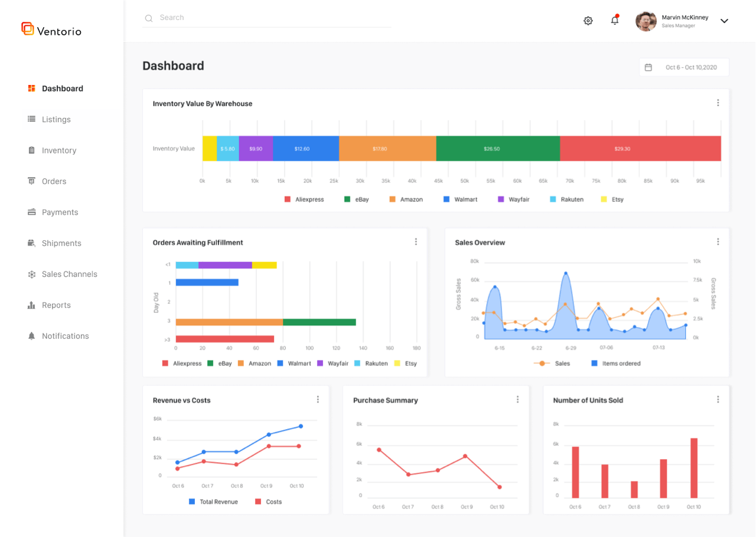Toggle Items ordered in the Sales Overview legend
756x537 pixels.
(615, 364)
